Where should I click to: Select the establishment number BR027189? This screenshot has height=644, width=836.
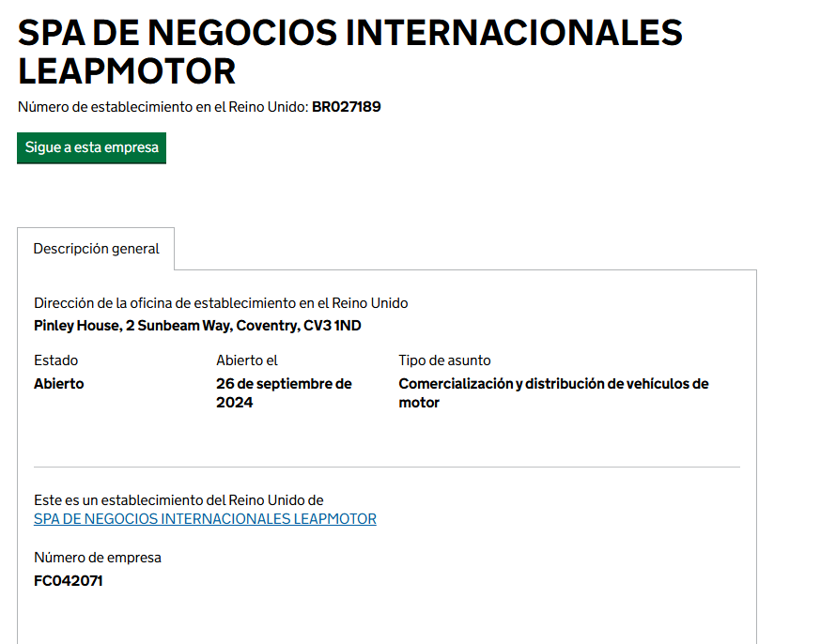pos(346,106)
